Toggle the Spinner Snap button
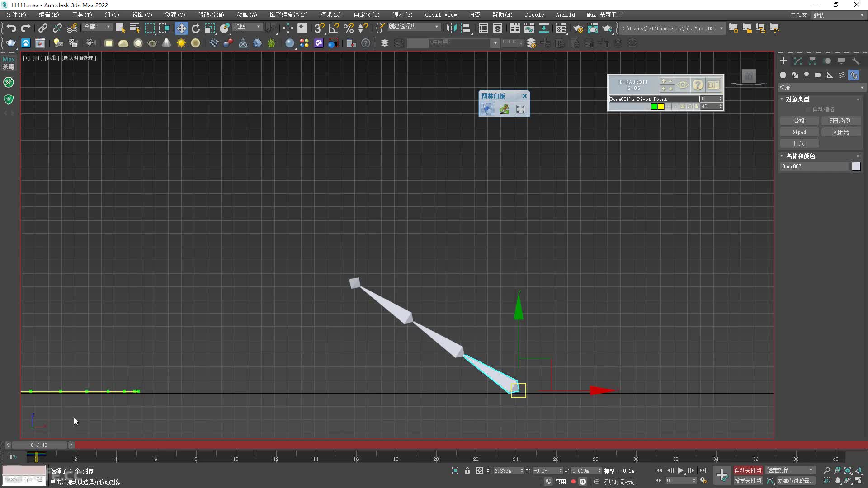 coord(363,28)
